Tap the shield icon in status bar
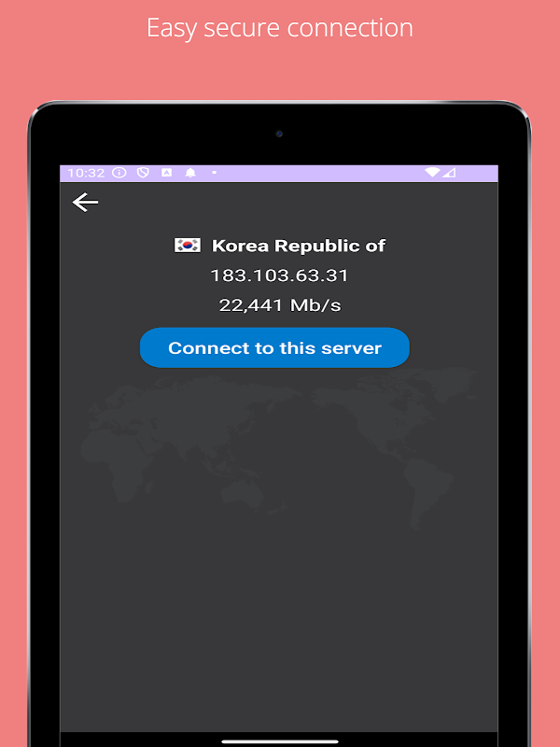The height and width of the screenshot is (747, 560). pos(143,173)
